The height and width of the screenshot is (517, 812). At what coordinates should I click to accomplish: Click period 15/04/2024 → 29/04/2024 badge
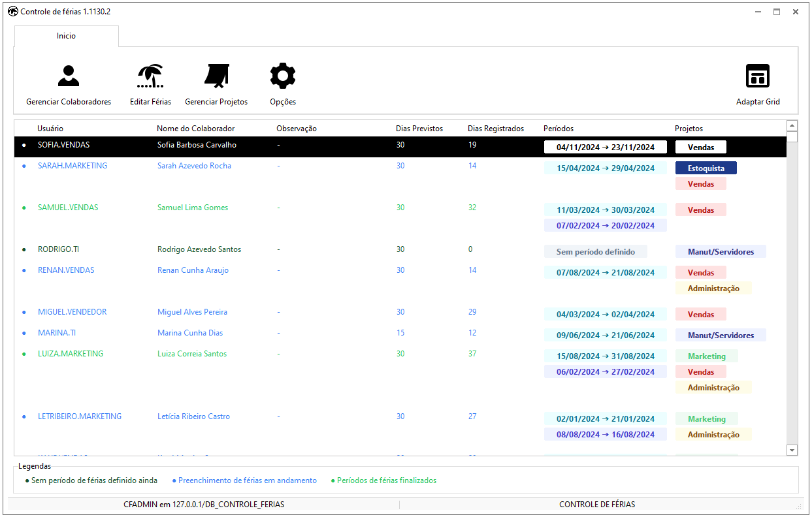pos(605,168)
